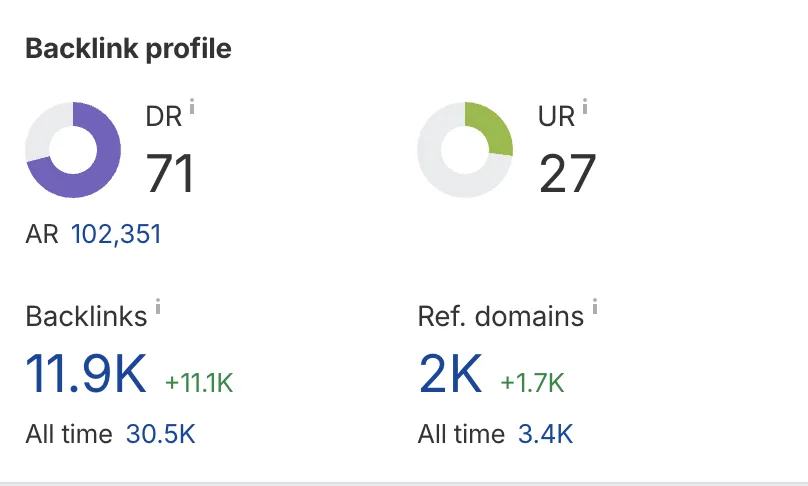Screen dimensions: 808x486
Task: Click the Backlinks metric label
Action: click(86, 317)
